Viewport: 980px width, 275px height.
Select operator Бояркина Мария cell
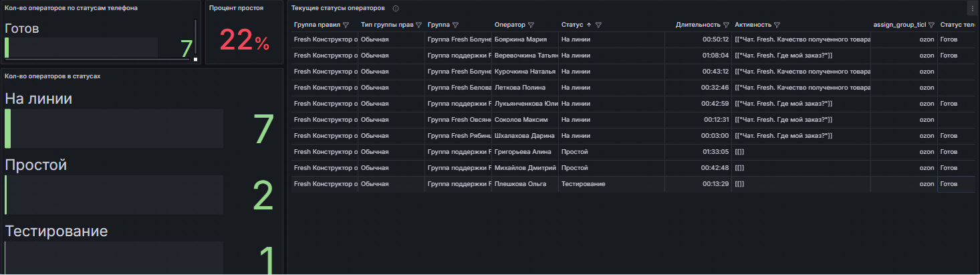pos(521,39)
